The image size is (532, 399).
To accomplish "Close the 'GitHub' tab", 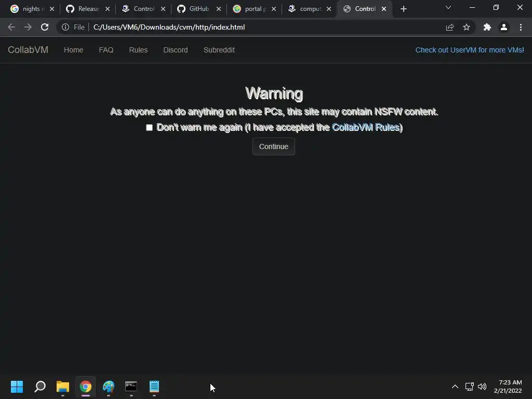I will [219, 9].
